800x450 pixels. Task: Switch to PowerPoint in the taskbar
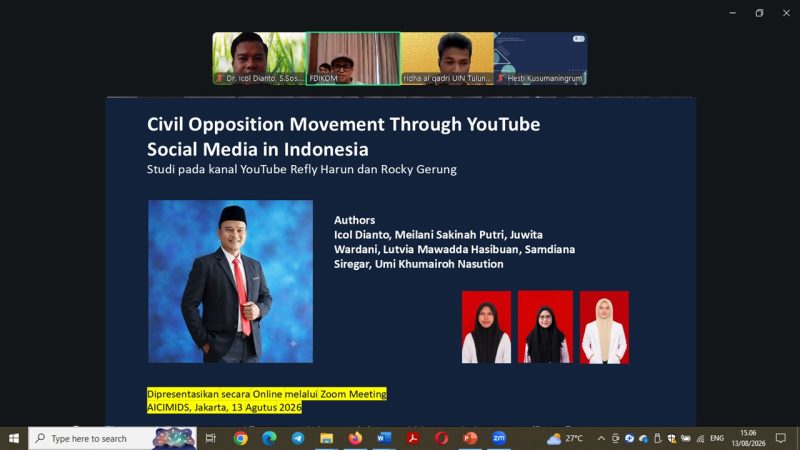[x=470, y=438]
